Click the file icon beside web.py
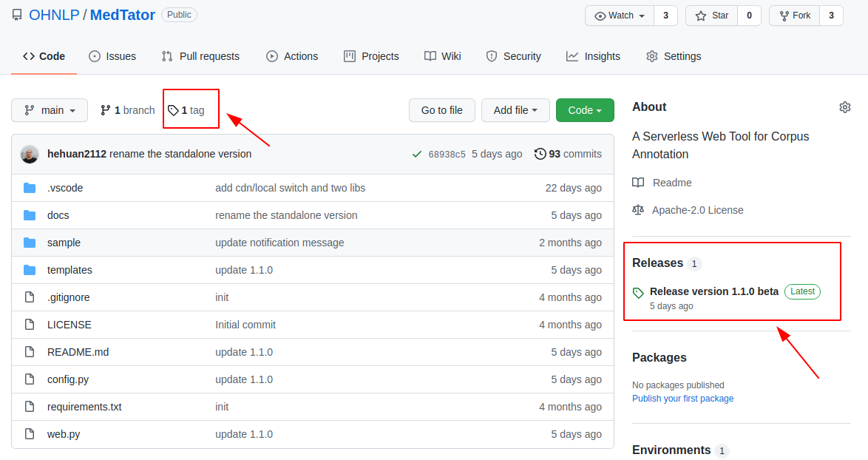This screenshot has height=460, width=868. coord(30,434)
